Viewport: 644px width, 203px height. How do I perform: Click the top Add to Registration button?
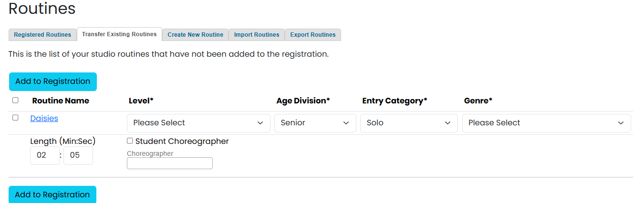pos(52,81)
